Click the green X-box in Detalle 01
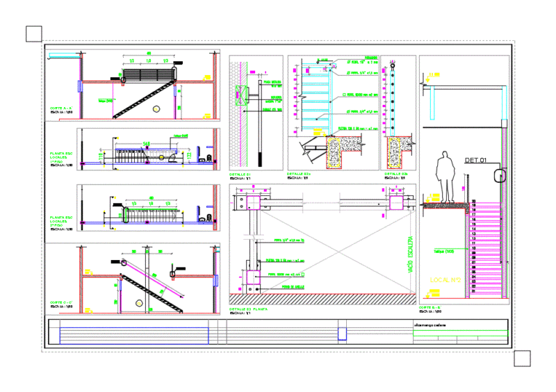556x392 pixels. pos(240,95)
